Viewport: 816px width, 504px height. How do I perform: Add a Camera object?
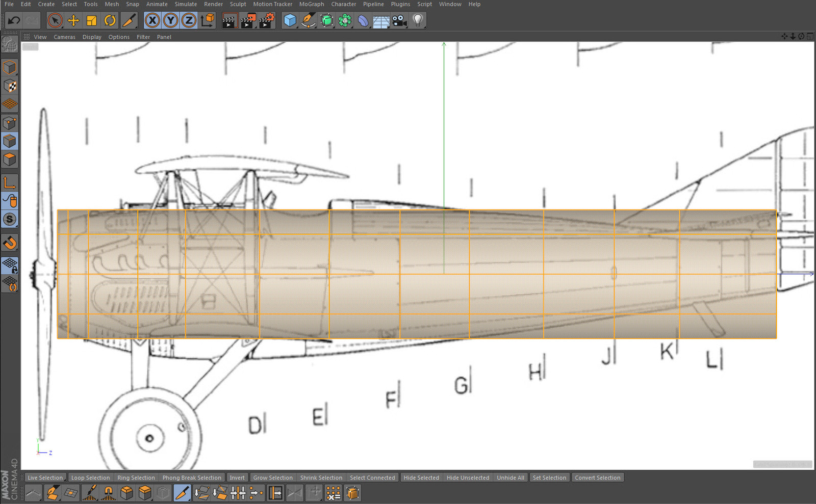coord(399,20)
